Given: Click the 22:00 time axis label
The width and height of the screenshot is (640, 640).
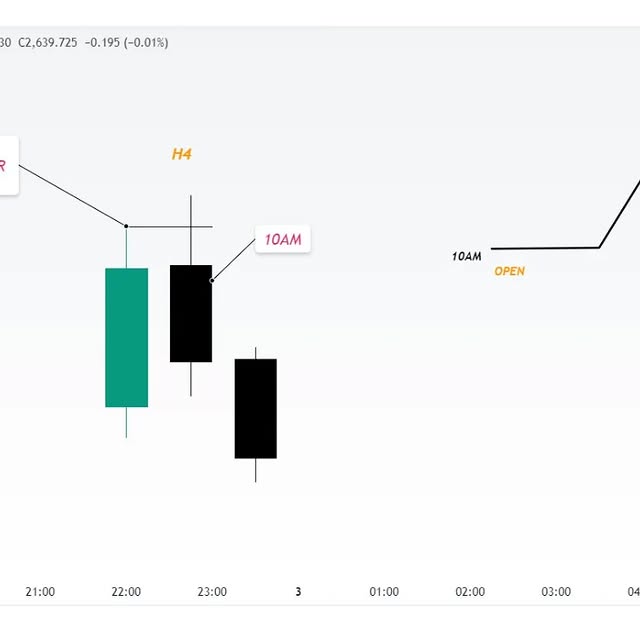Looking at the screenshot, I should tap(126, 592).
